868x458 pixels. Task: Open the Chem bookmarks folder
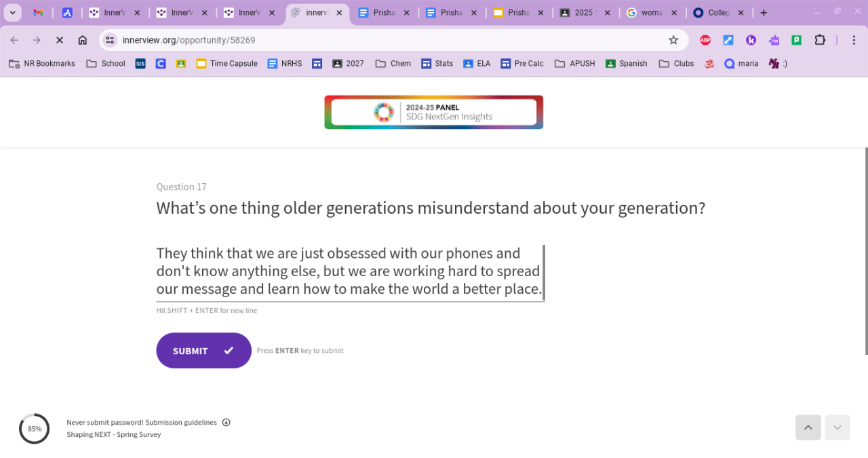tap(393, 64)
